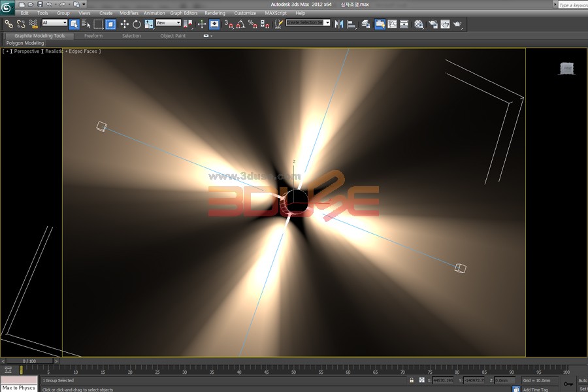Open the Modifiers menu

[129, 13]
